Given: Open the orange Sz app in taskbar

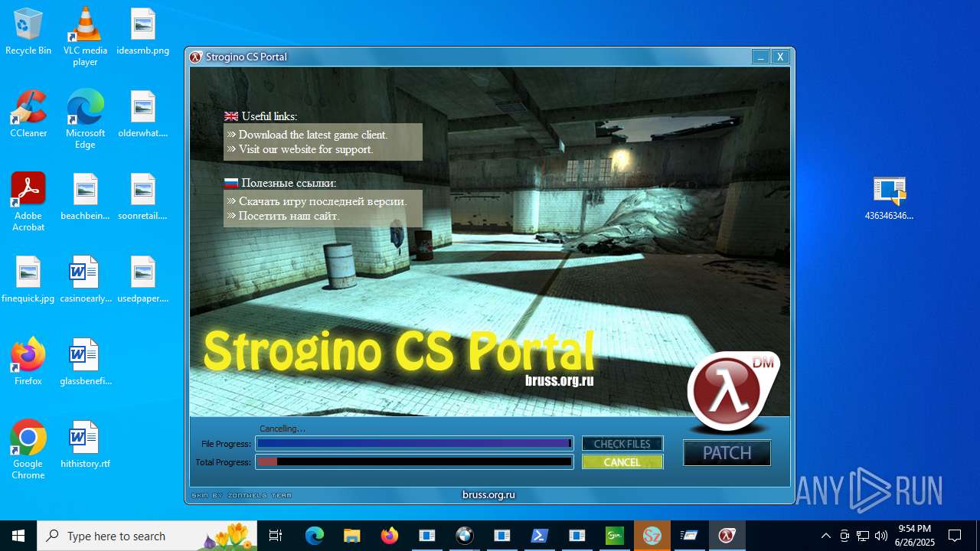Looking at the screenshot, I should (652, 536).
